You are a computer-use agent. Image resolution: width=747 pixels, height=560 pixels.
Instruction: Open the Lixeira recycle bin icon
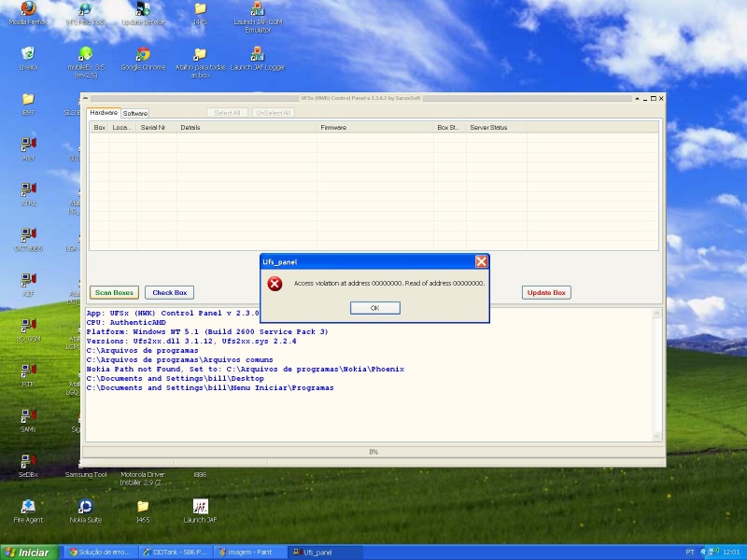click(28, 59)
